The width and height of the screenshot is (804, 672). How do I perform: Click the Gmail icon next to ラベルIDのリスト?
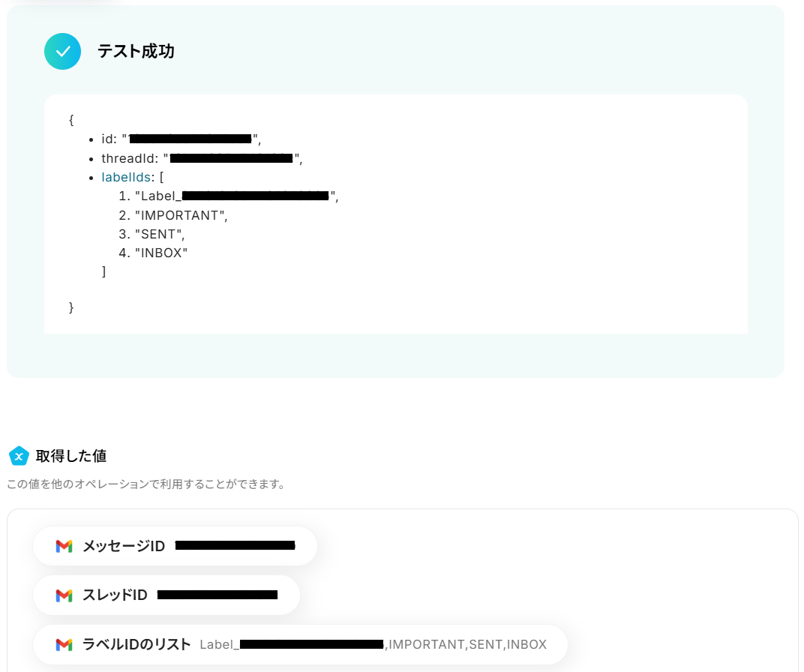(64, 645)
